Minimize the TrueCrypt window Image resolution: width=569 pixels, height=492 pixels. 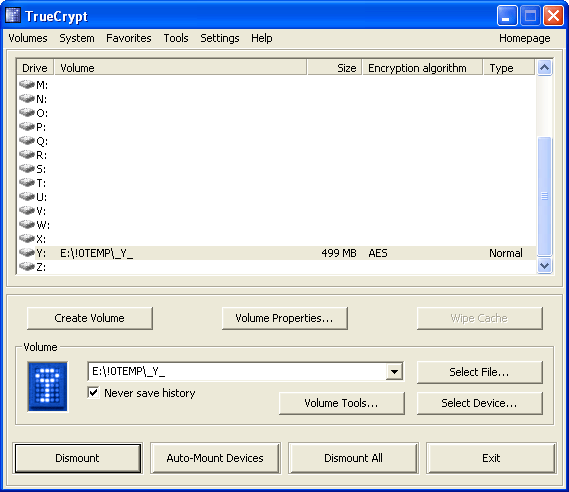pos(507,16)
